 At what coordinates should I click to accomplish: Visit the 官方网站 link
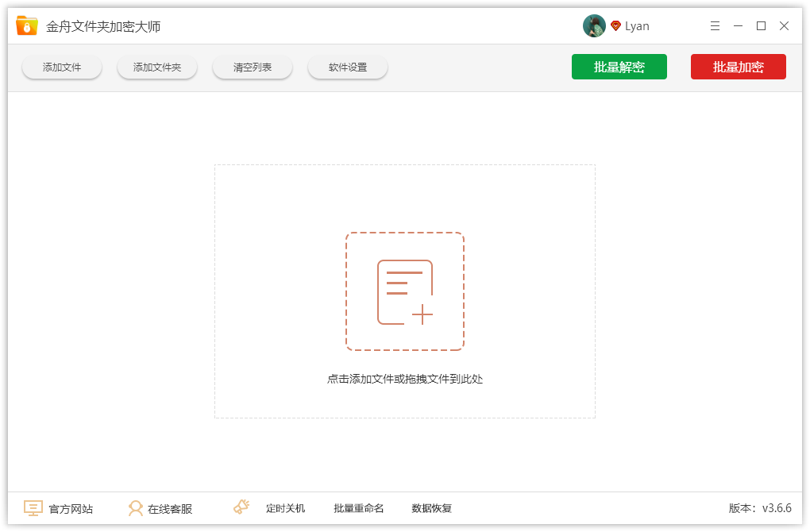point(69,508)
